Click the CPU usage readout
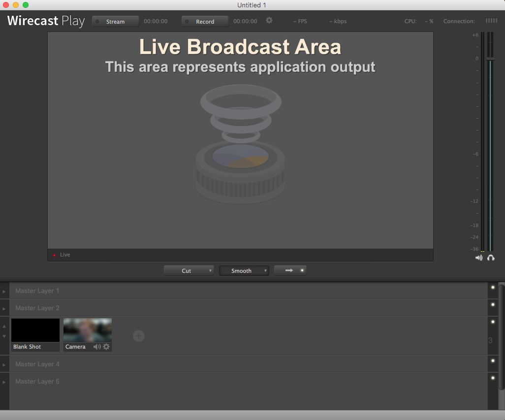 point(419,21)
